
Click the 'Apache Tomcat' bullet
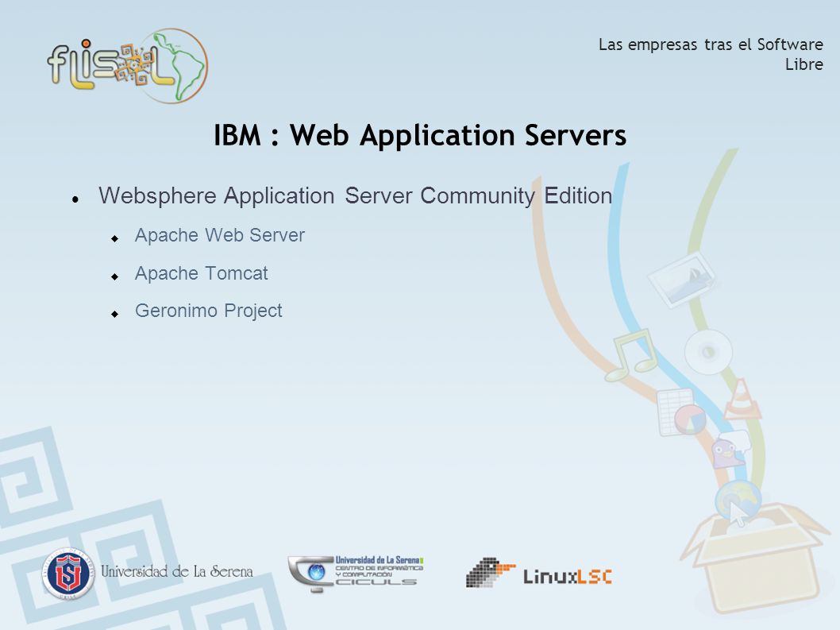pyautogui.click(x=201, y=273)
